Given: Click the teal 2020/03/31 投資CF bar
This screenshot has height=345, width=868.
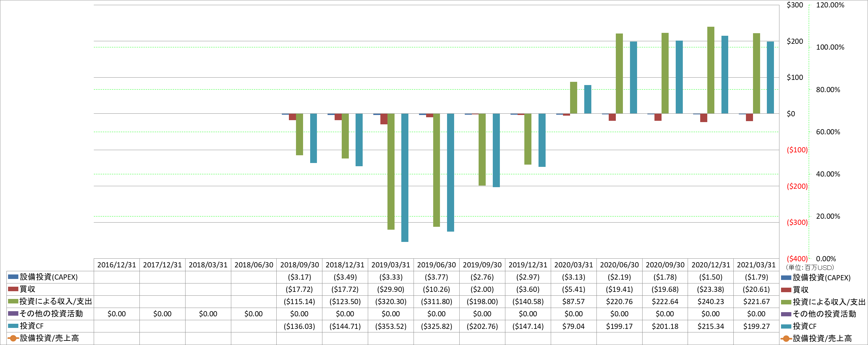Looking at the screenshot, I should 588,99.
